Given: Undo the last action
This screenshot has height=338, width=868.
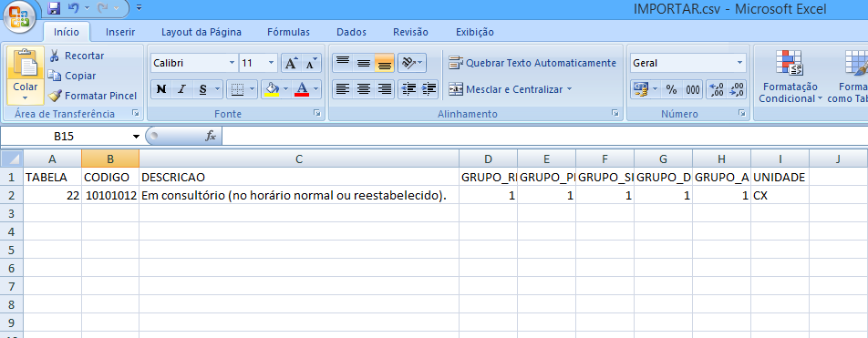Looking at the screenshot, I should tap(74, 8).
